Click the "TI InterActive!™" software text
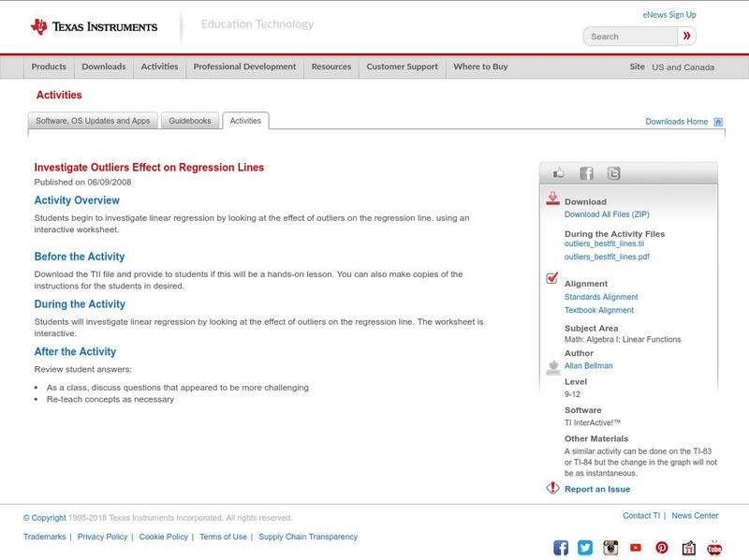The height and width of the screenshot is (560, 749). click(x=593, y=422)
